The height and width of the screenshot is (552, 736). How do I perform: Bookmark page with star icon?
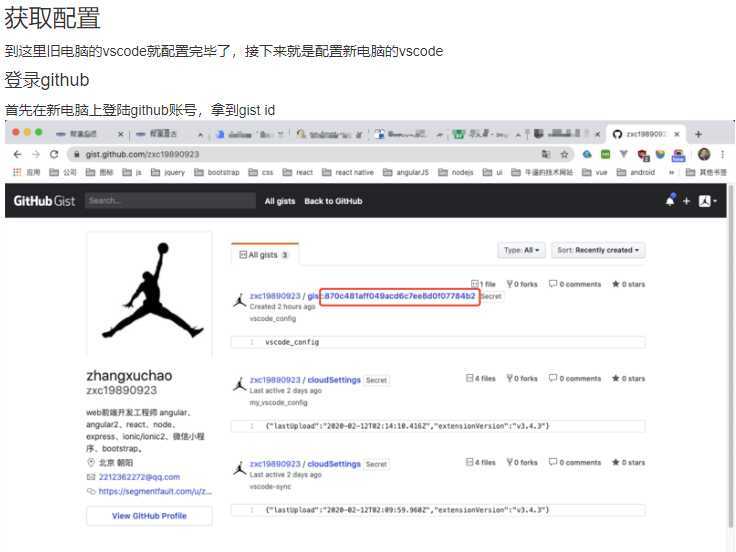[x=565, y=154]
